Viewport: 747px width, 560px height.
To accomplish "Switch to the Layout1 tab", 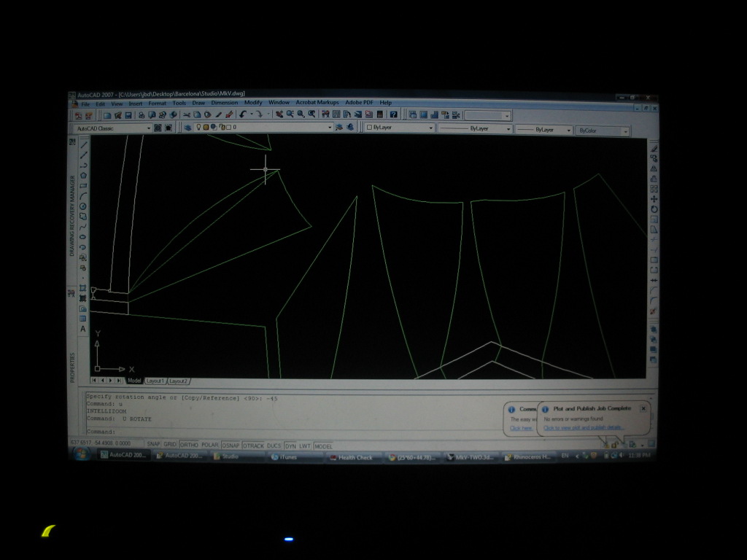I will (155, 381).
